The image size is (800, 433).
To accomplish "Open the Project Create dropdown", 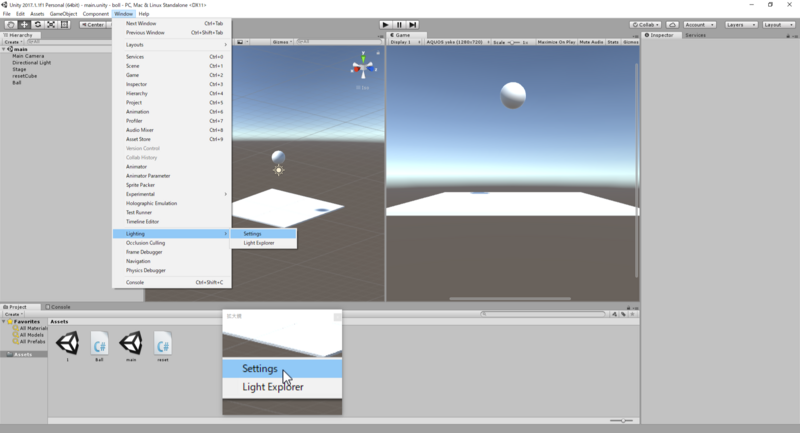I will pyautogui.click(x=13, y=314).
